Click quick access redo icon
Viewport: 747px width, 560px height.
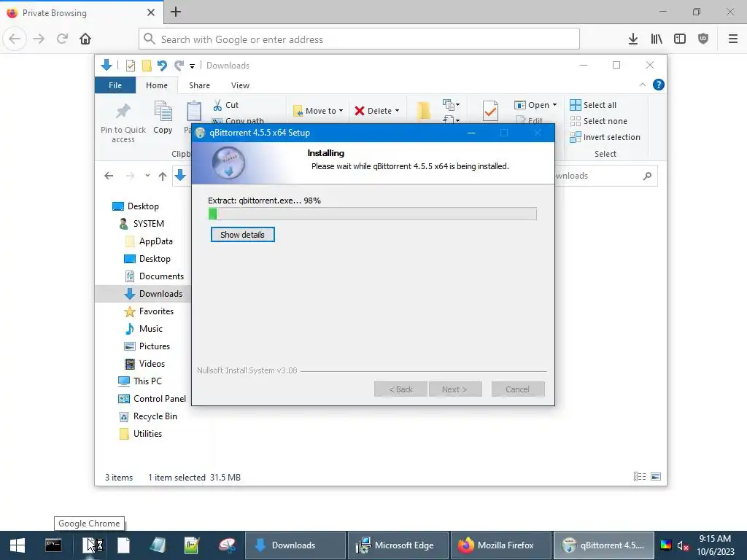point(179,65)
